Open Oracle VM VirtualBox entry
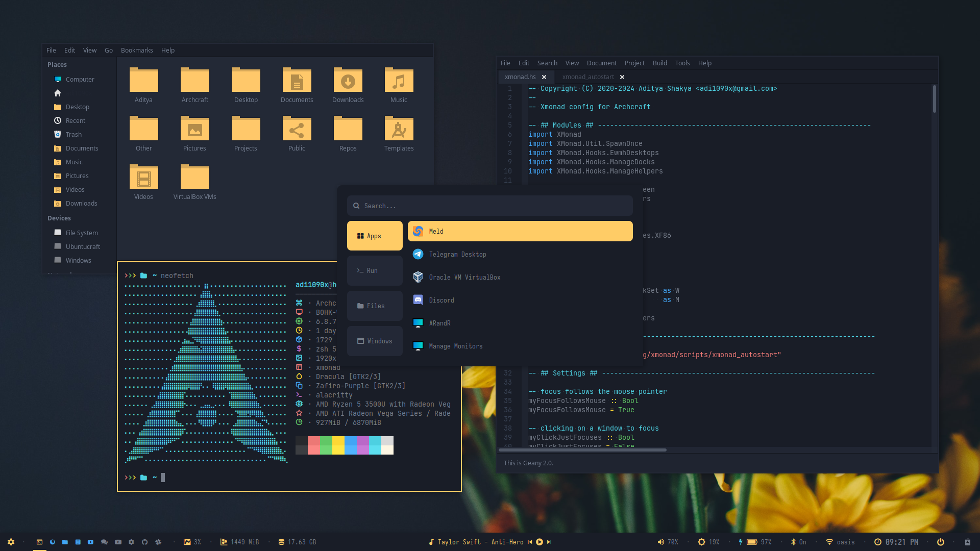The image size is (980, 551). click(x=464, y=277)
